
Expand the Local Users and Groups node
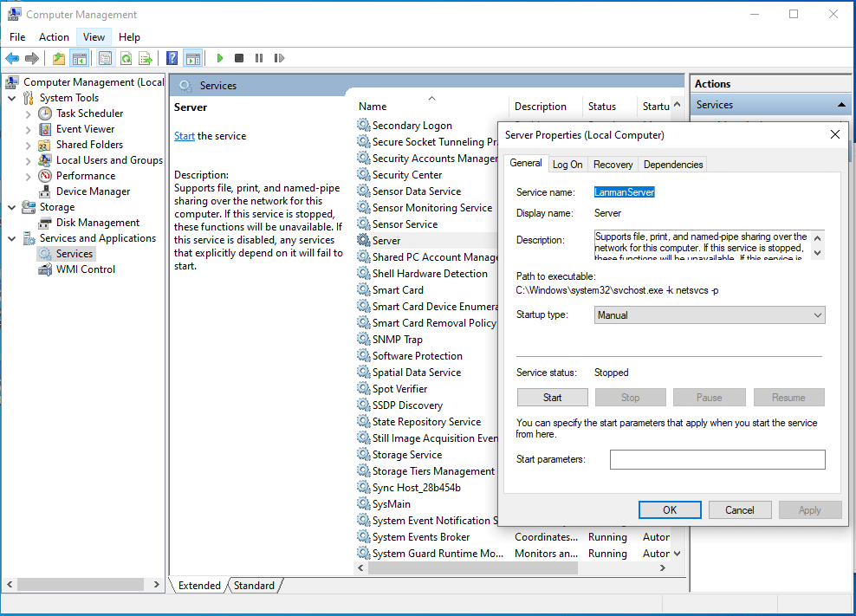[x=29, y=161]
